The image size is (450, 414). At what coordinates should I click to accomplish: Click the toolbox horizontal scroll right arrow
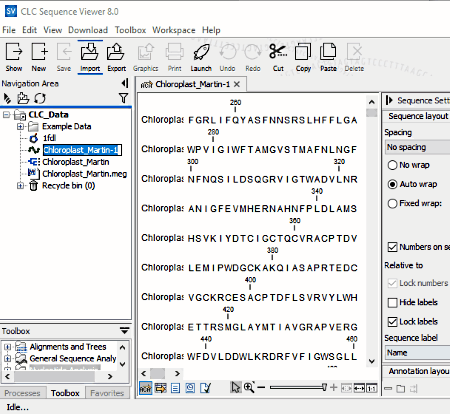point(110,376)
